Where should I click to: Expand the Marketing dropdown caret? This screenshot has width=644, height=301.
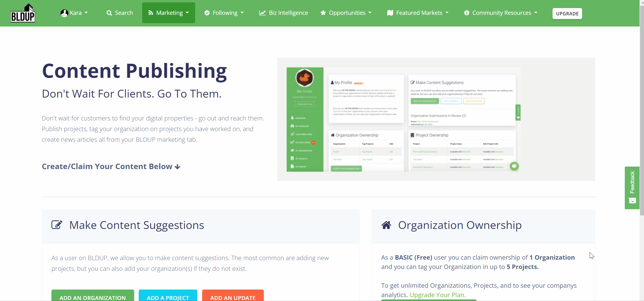pyautogui.click(x=187, y=13)
